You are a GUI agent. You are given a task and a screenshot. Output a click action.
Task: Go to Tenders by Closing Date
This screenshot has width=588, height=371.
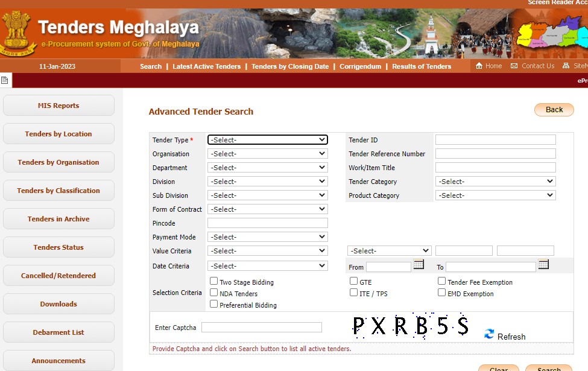tap(290, 66)
